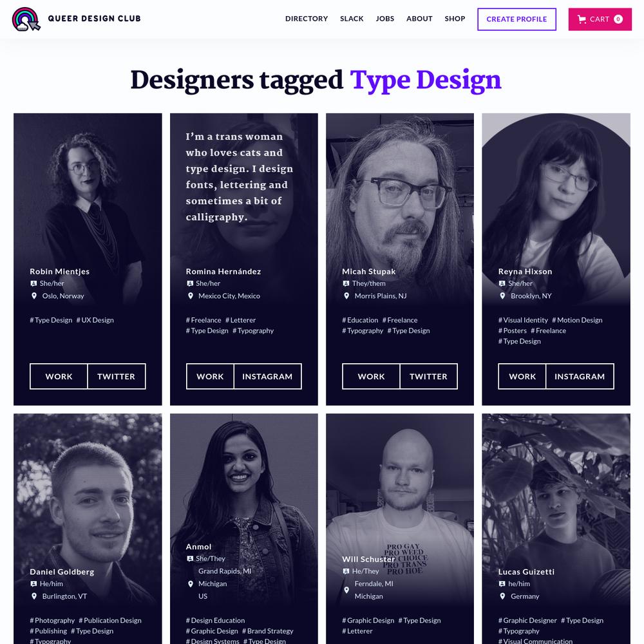This screenshot has height=644, width=644.
Task: Click the Create Profile button
Action: coord(516,19)
